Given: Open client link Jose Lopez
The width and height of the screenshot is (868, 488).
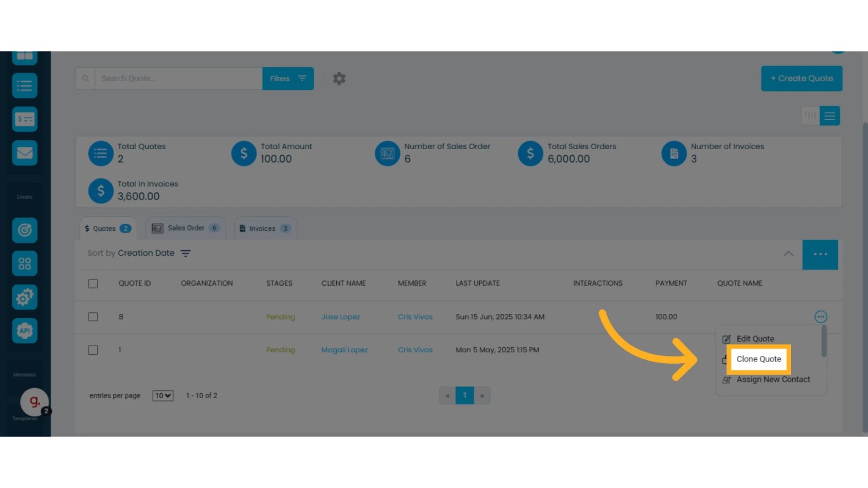Looking at the screenshot, I should coord(341,317).
